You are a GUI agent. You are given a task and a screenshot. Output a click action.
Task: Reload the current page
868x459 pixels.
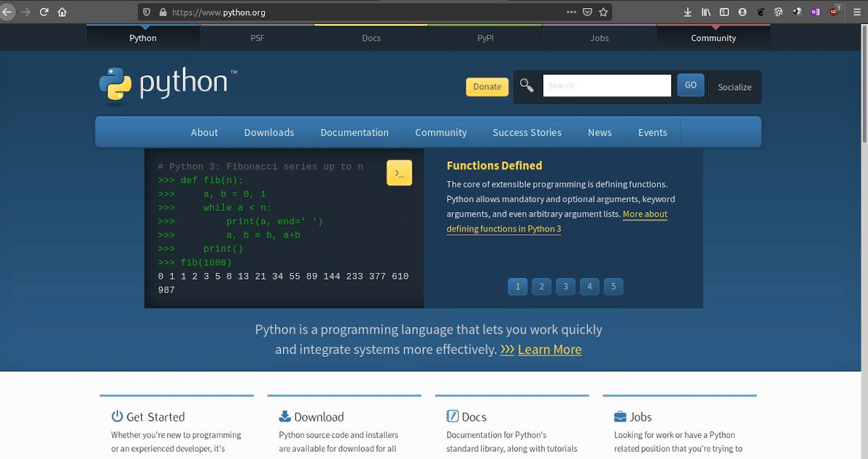pyautogui.click(x=44, y=12)
